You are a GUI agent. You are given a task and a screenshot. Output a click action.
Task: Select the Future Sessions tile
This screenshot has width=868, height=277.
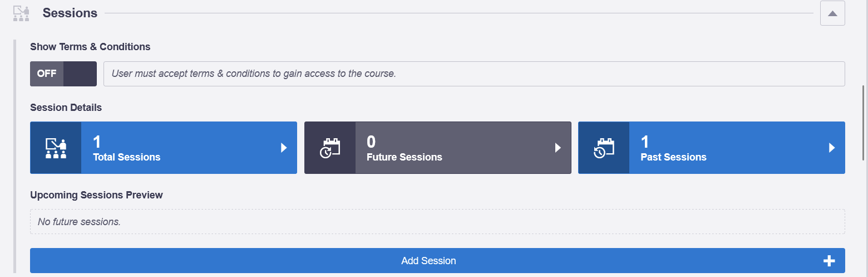[438, 148]
